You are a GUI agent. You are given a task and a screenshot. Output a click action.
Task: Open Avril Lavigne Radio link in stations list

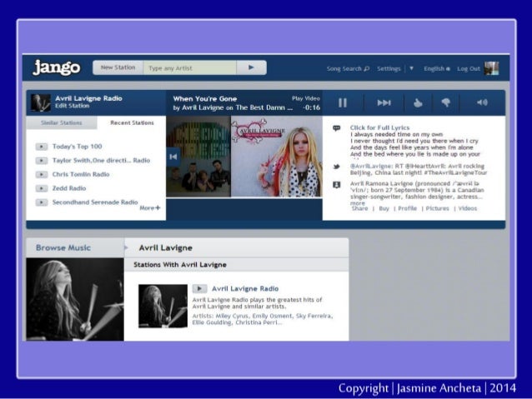click(x=245, y=288)
